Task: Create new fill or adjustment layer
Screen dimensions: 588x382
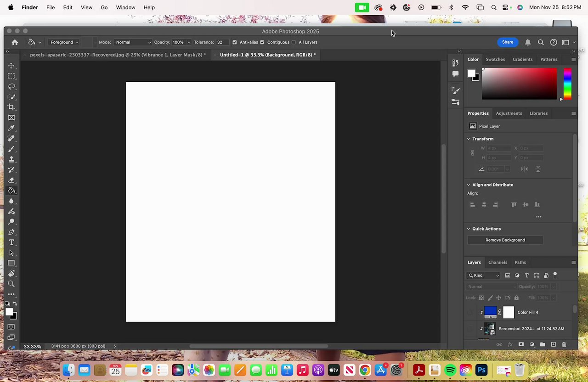Action: (532, 344)
